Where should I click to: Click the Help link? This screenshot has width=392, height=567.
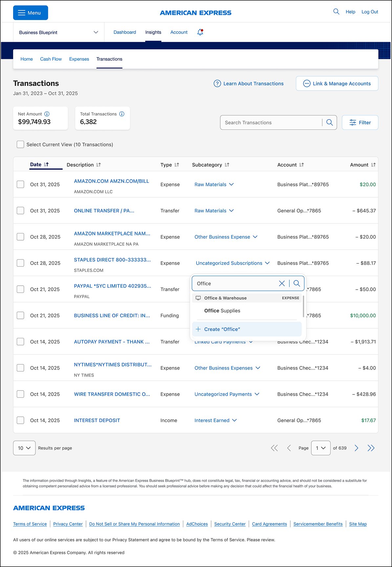tap(350, 12)
